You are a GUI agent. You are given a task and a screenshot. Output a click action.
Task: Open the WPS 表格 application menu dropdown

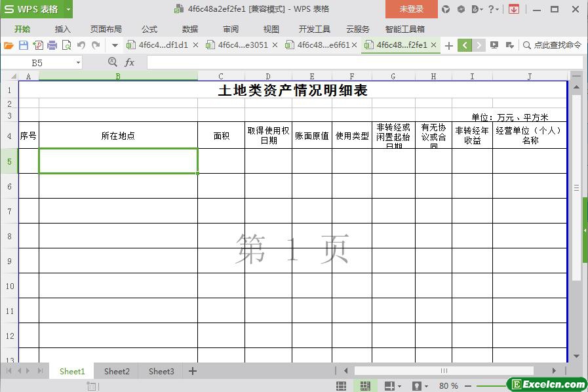point(68,9)
